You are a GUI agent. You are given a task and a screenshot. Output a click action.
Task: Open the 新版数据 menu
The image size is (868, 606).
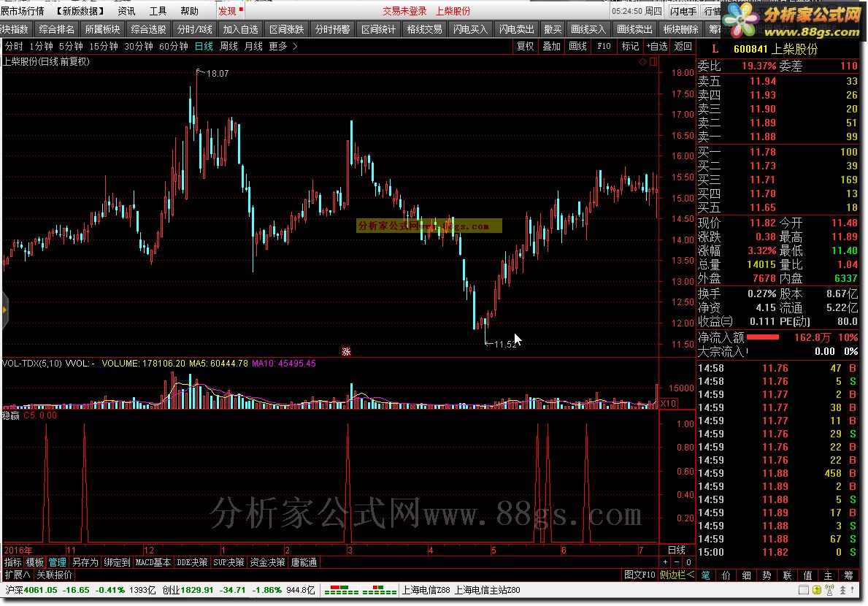(80, 11)
